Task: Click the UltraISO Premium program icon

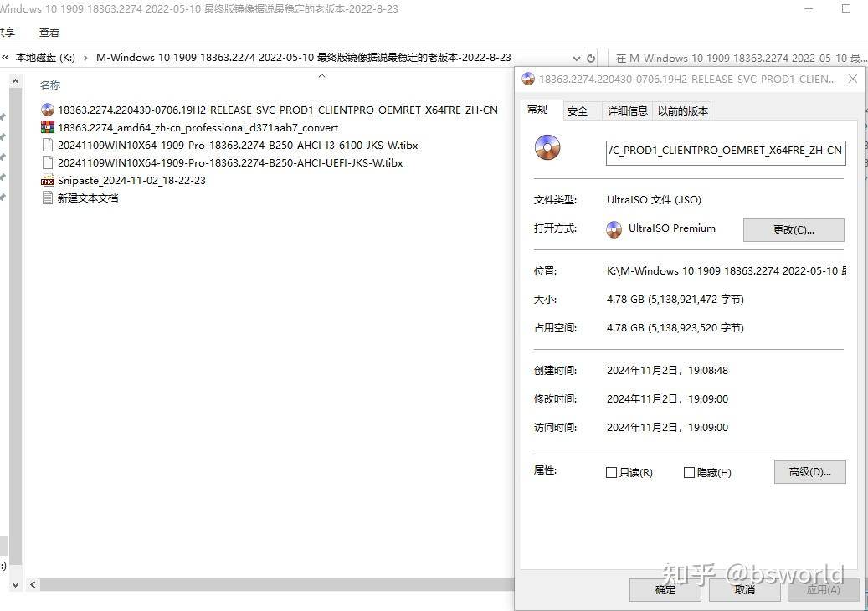Action: click(614, 229)
